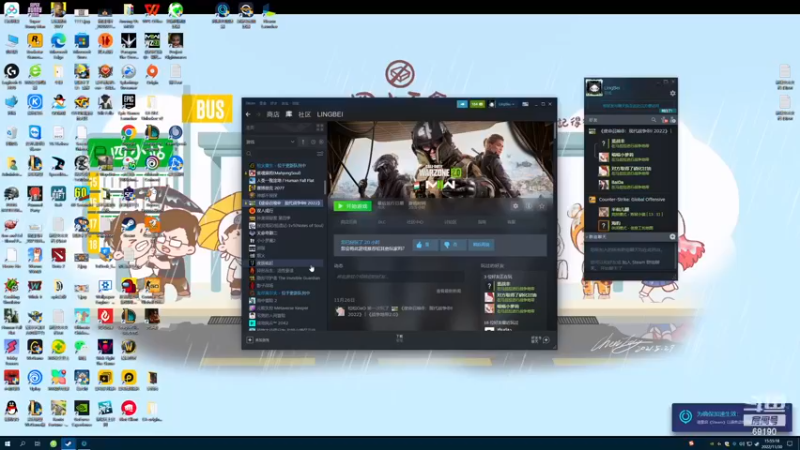The width and height of the screenshot is (800, 450).
Task: Open Friends & Chat at Steam bottom right
Action: (x=540, y=340)
